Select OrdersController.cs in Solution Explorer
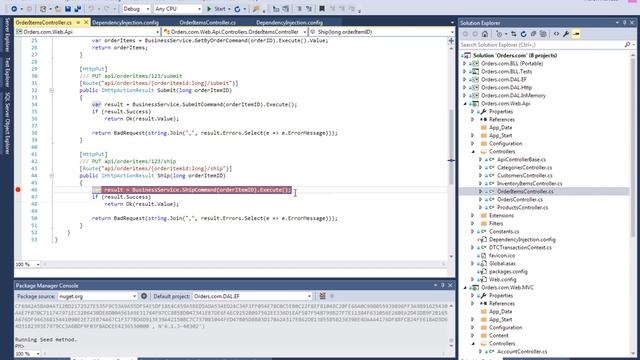The image size is (640, 360). coord(520,200)
